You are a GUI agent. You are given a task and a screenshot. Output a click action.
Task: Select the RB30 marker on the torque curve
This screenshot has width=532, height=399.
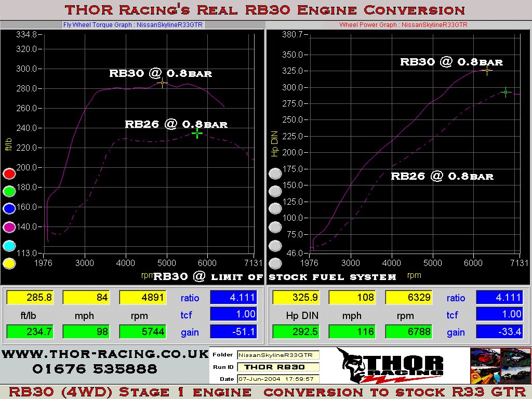pos(163,83)
